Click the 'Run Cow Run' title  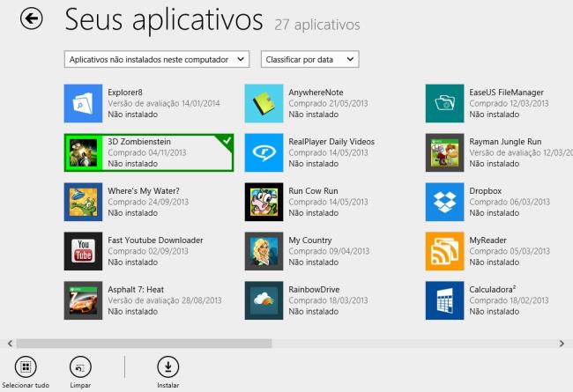tap(313, 191)
